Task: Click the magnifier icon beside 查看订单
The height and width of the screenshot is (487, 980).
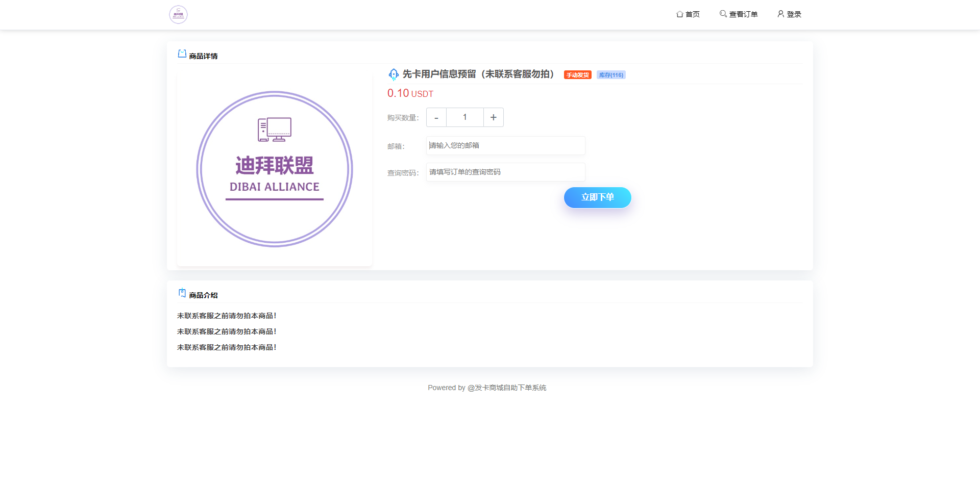Action: click(723, 14)
